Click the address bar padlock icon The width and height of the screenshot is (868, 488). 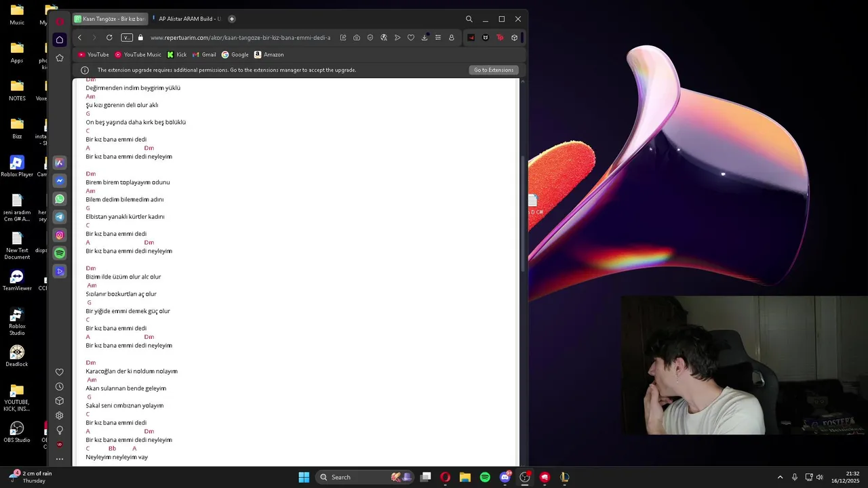(141, 38)
